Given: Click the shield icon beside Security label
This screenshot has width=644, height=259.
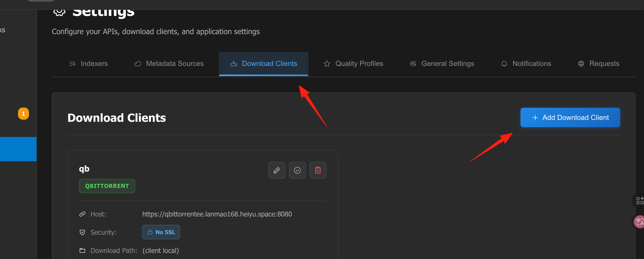Looking at the screenshot, I should [x=82, y=232].
